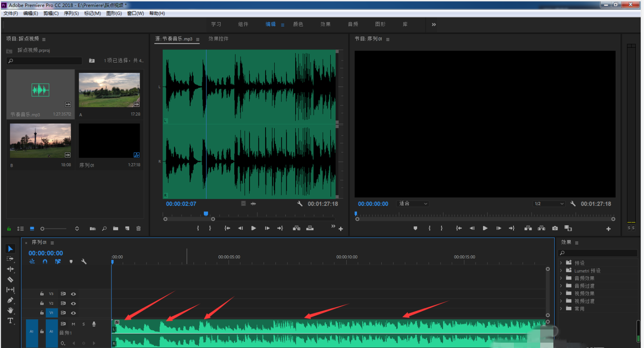Toggle lock on the V2 track
Screen dimensions: 644x348
42,303
